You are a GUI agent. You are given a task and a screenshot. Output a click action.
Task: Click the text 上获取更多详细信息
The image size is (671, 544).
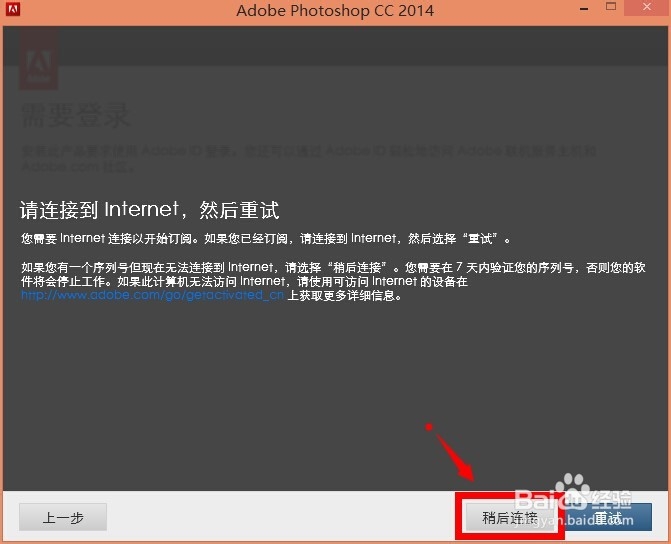pos(344,295)
